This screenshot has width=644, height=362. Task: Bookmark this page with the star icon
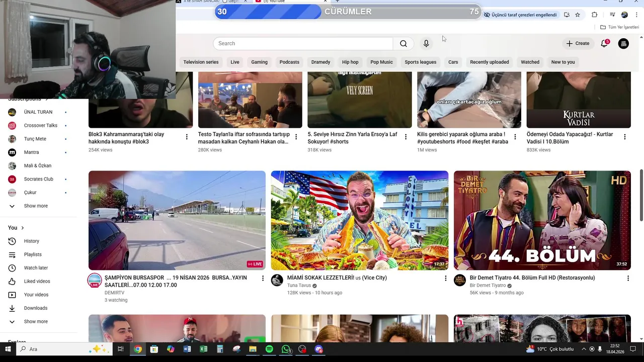click(x=578, y=15)
